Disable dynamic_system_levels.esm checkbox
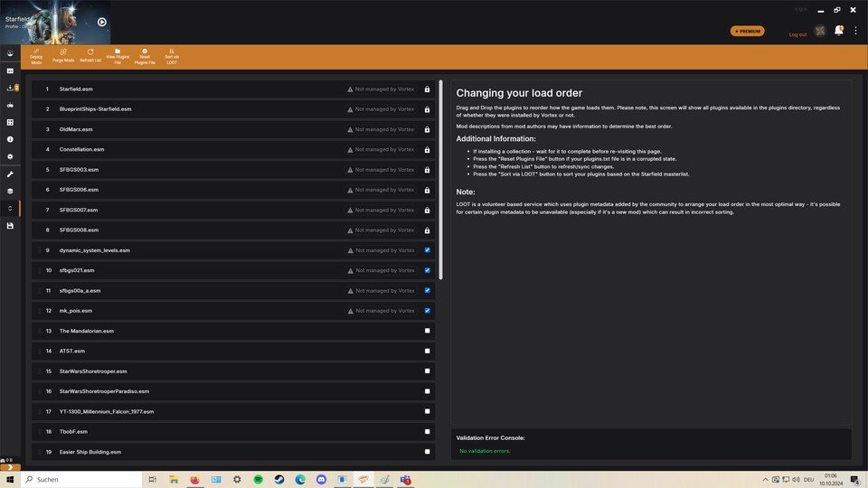Screen dimensions: 868x488 click(428, 250)
